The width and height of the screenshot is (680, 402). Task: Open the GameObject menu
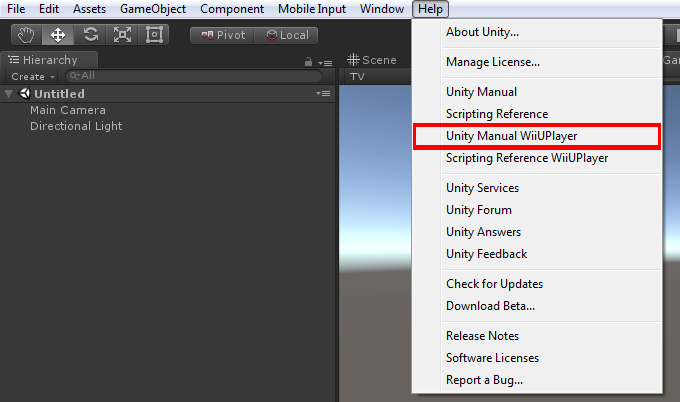(x=153, y=9)
